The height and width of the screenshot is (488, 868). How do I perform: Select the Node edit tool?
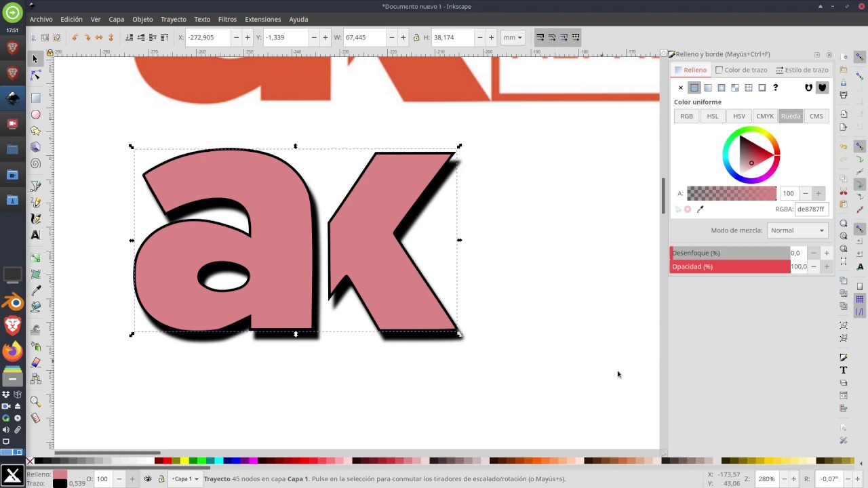click(x=35, y=75)
